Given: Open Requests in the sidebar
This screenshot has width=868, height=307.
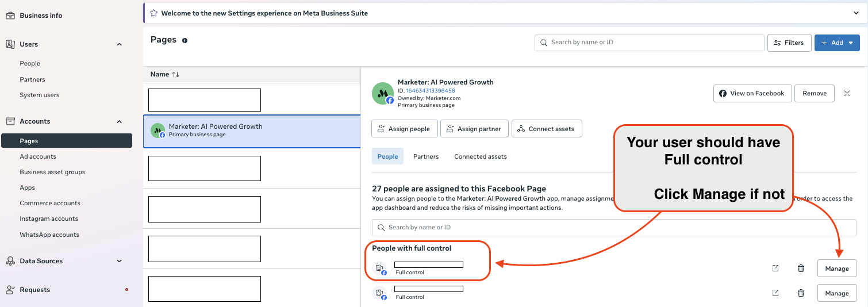Looking at the screenshot, I should tap(34, 290).
